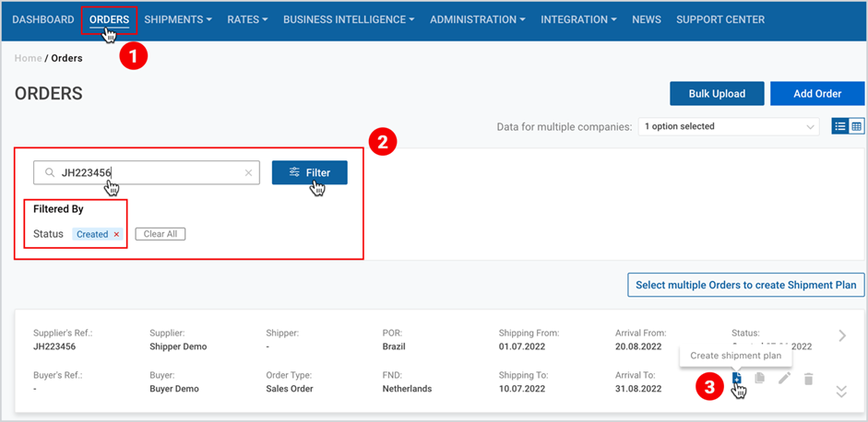Click the Buyer Demo buyer value
This screenshot has width=868, height=422.
click(173, 388)
